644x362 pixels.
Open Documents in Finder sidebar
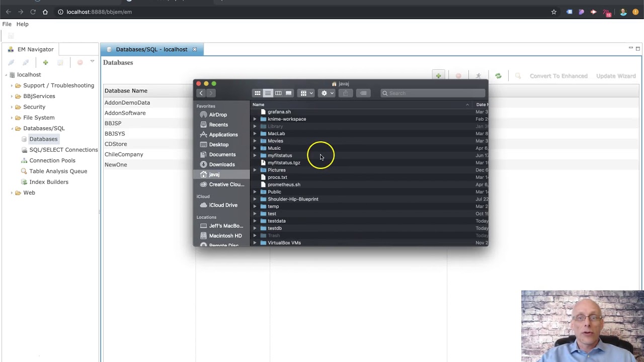(222, 155)
